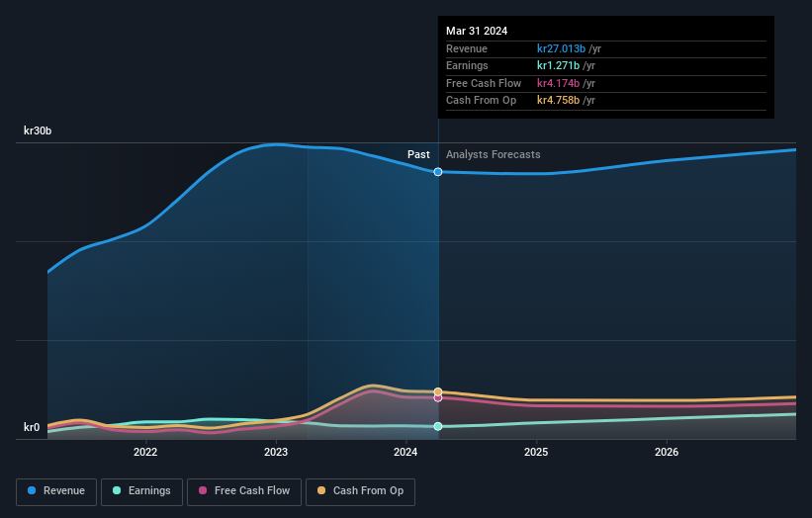The height and width of the screenshot is (518, 812).
Task: Click the tooltip 'Cash From Op' row label
Action: [481, 101]
